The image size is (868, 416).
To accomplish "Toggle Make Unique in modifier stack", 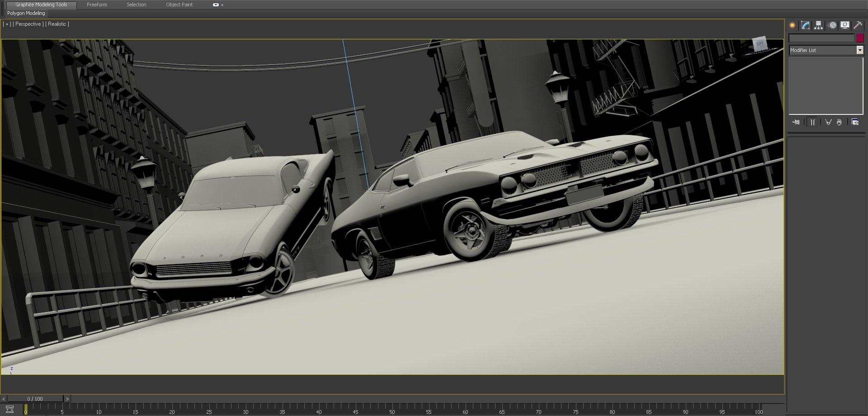I will [x=828, y=122].
